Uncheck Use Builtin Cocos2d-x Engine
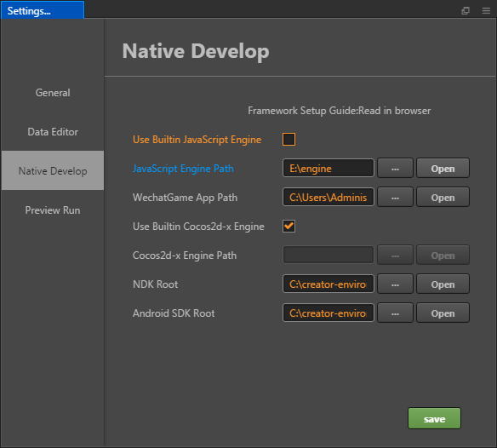 (x=288, y=227)
